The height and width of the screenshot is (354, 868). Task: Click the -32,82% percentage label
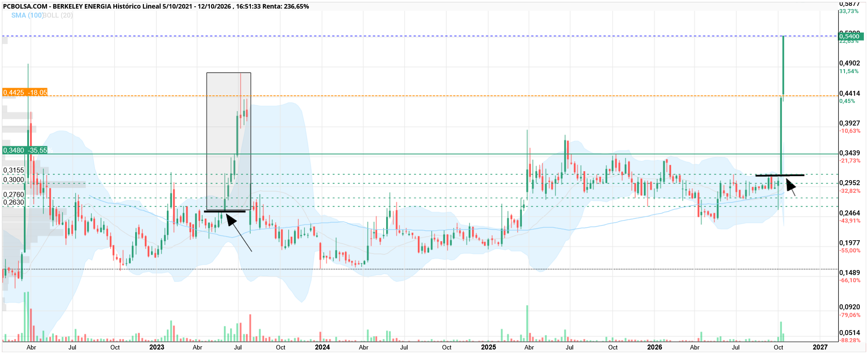[850, 191]
